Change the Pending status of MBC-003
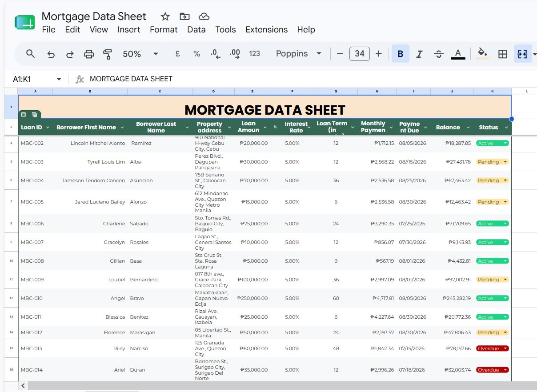The height and width of the screenshot is (392, 537). pyautogui.click(x=492, y=162)
